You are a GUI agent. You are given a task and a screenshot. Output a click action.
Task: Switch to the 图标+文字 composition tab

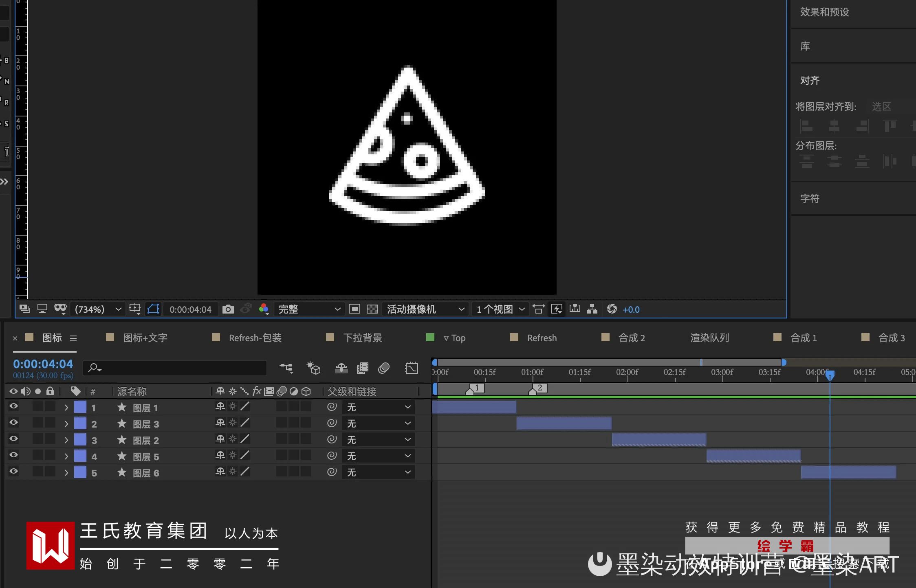tap(145, 338)
